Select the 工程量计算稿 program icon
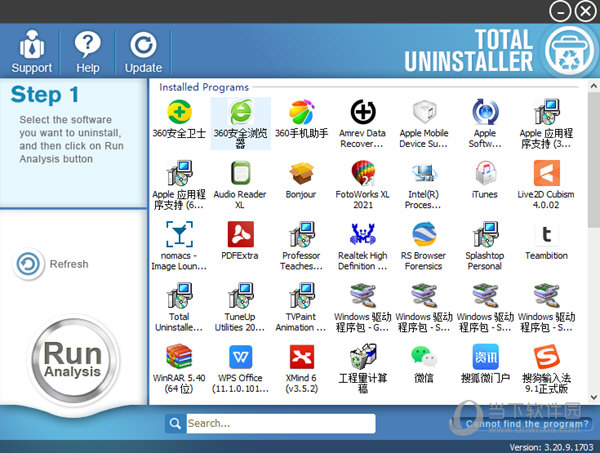The width and height of the screenshot is (600, 453). [x=363, y=356]
